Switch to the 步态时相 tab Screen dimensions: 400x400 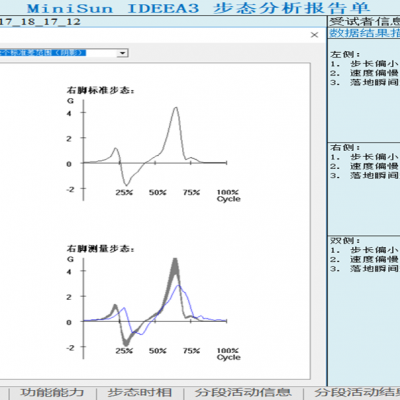click(x=139, y=392)
